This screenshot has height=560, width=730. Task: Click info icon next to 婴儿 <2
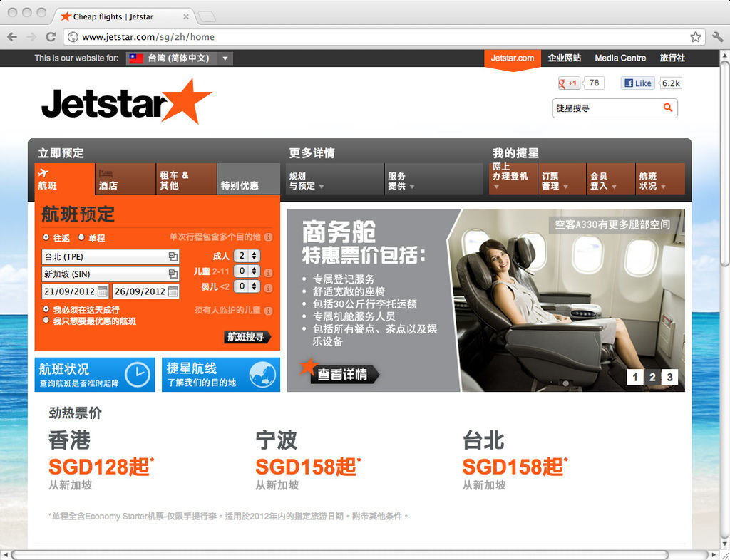pos(269,289)
